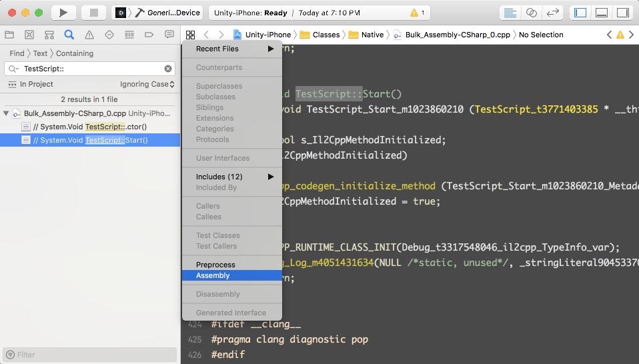Click the activity status Unity-iPhone: Ready
Screen dimensions: 639x364
(251, 13)
